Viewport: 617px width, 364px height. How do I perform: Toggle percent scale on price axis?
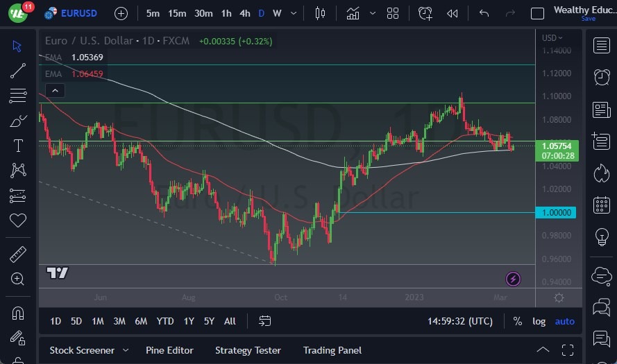[517, 321]
